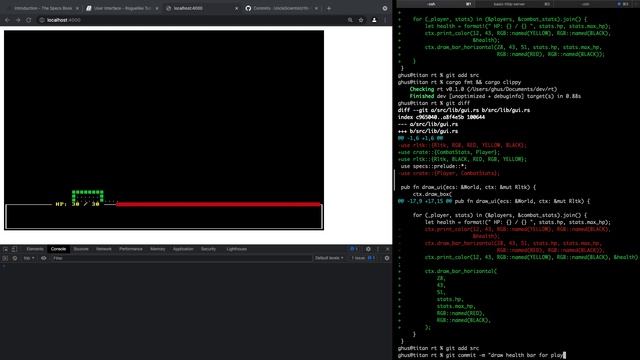
Task: Click the '1 Issue' link in console toolbar
Action: coord(363,258)
